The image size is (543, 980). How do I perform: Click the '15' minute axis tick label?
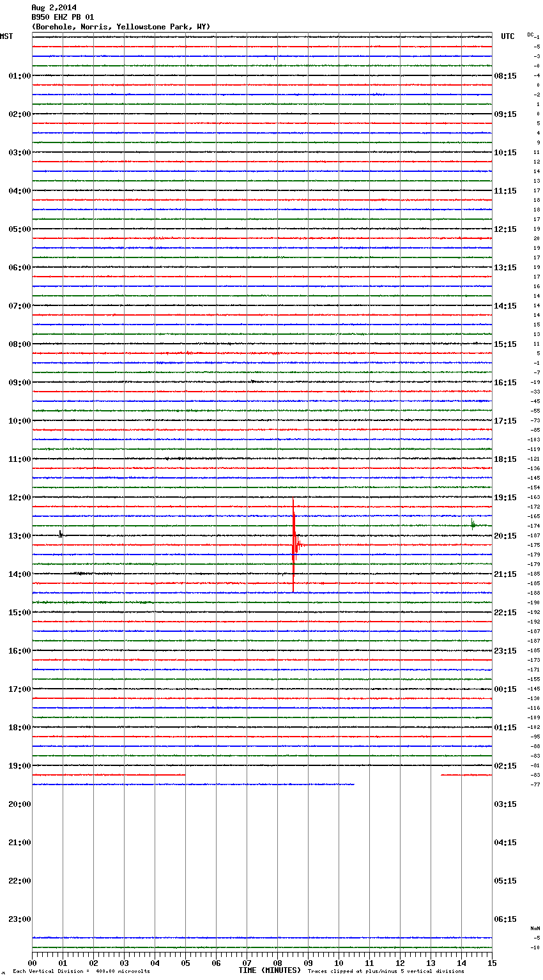pos(492,963)
